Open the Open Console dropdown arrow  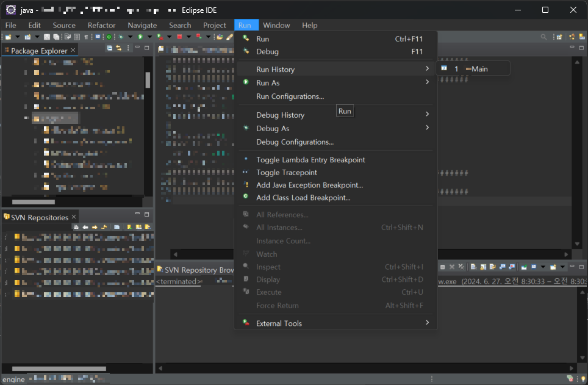[562, 267]
